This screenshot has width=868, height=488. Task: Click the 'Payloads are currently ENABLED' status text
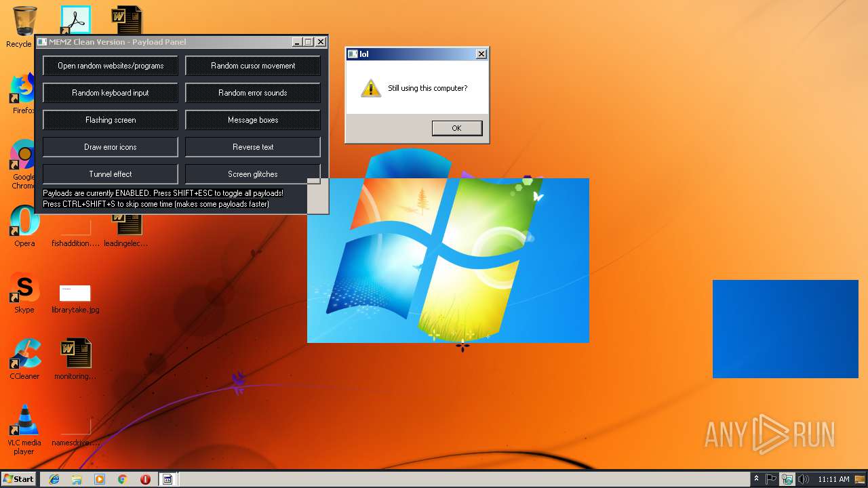[x=163, y=193]
